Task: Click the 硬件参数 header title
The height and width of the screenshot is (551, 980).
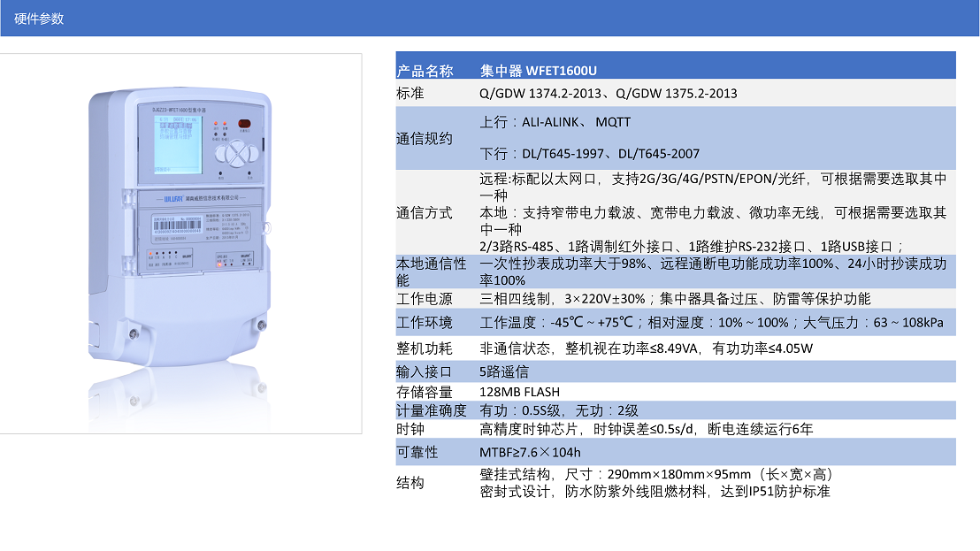Action: coord(39,19)
